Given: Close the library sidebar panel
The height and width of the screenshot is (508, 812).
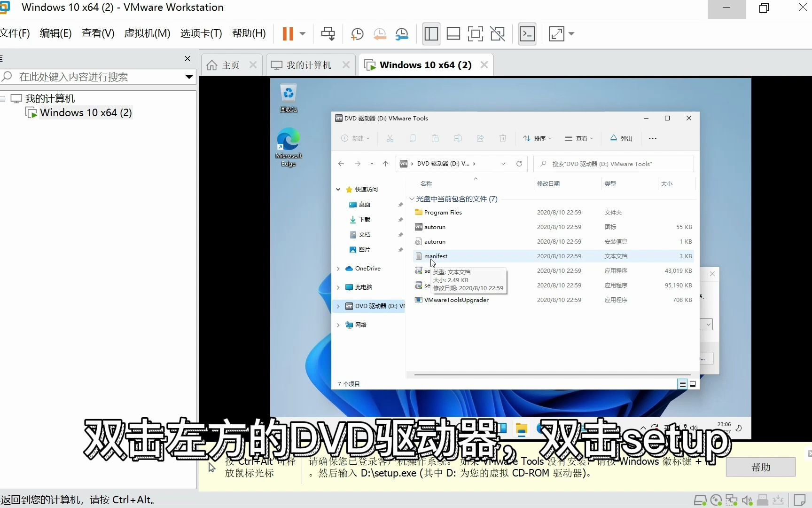Looking at the screenshot, I should [x=187, y=59].
